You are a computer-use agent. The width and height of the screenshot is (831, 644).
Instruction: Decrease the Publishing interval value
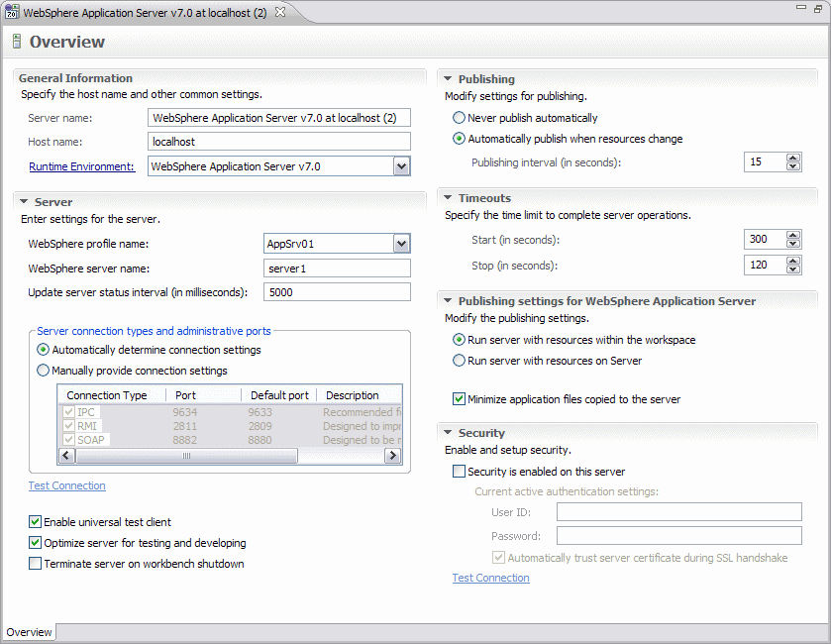pos(792,166)
